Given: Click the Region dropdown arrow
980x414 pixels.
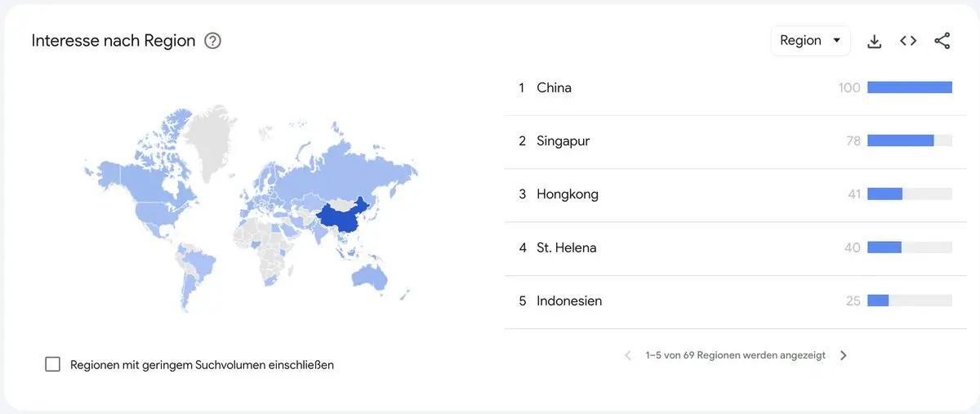Looking at the screenshot, I should pos(836,41).
